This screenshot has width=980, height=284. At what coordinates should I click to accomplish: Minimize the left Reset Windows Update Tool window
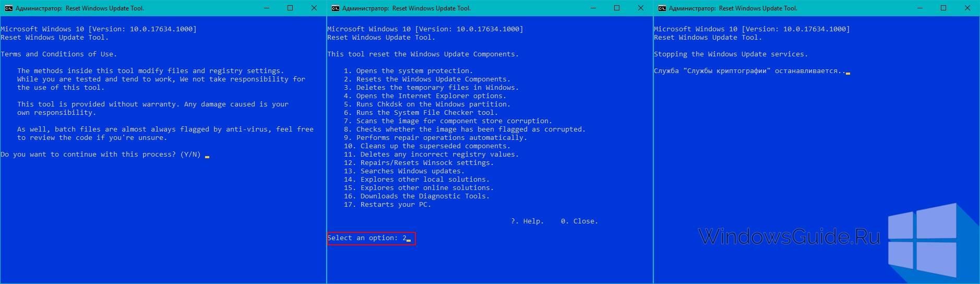point(266,8)
